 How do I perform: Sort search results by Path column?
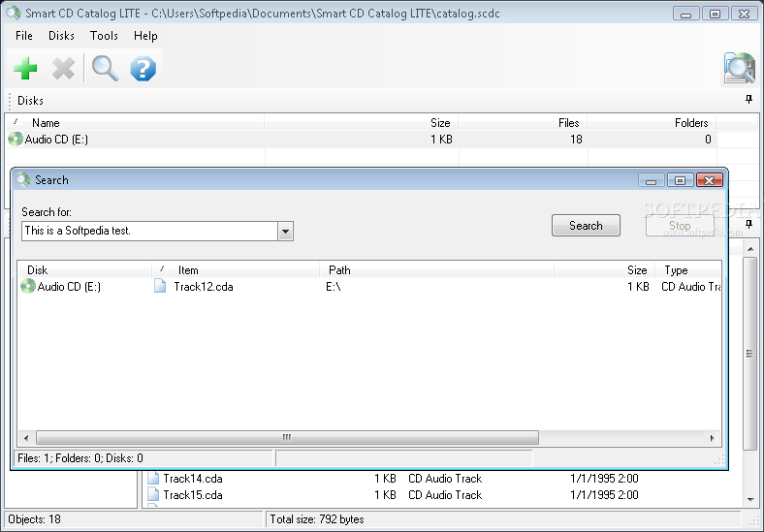point(436,270)
